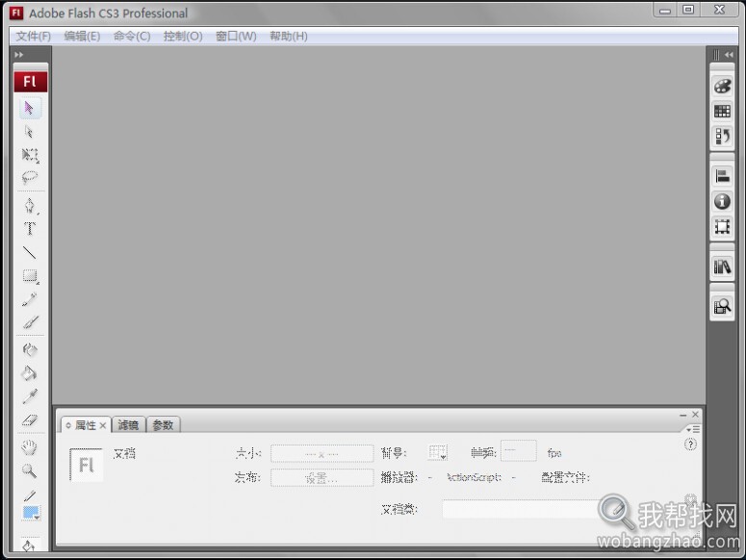746x560 pixels.
Task: Select the Pen tool
Action: tap(30, 206)
